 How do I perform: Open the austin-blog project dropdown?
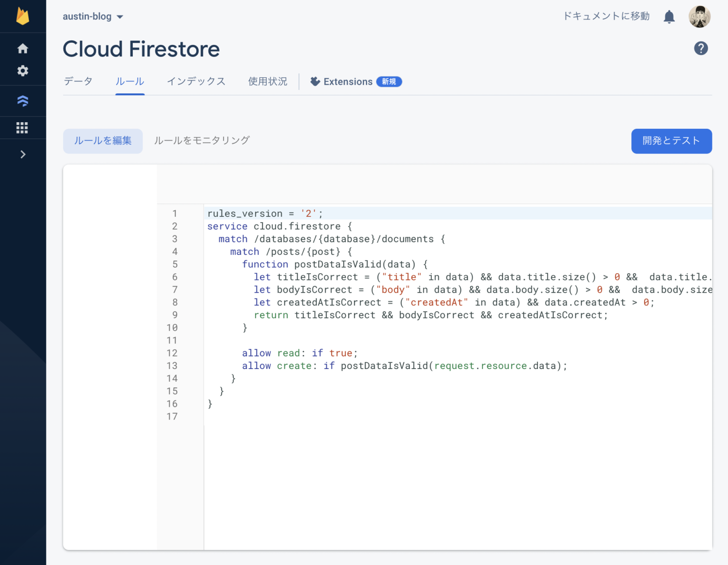click(x=93, y=16)
